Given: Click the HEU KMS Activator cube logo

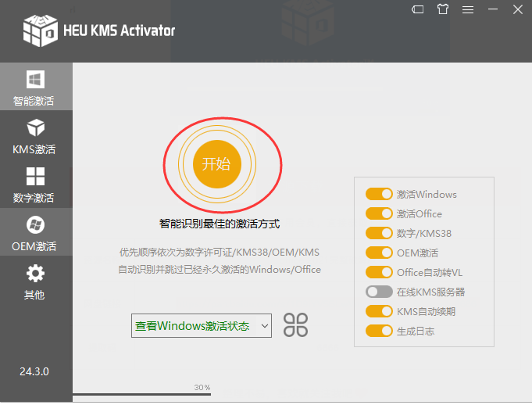Looking at the screenshot, I should click(x=41, y=30).
